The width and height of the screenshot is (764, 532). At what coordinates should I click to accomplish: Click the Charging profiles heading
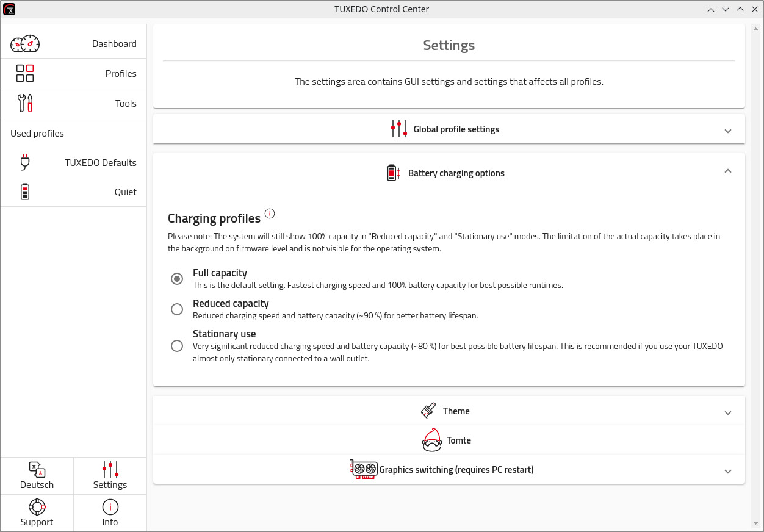pyautogui.click(x=214, y=218)
